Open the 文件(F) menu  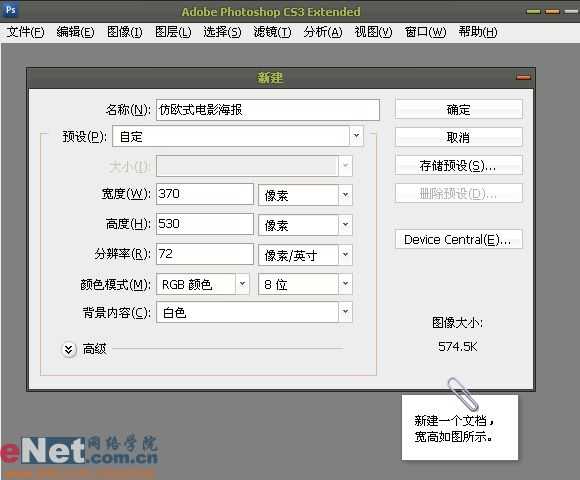(25, 32)
